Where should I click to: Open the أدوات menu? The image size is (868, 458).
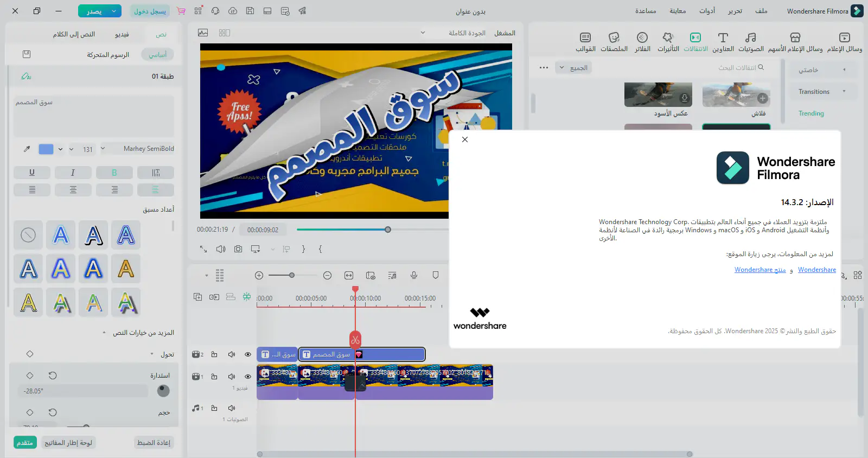[707, 11]
